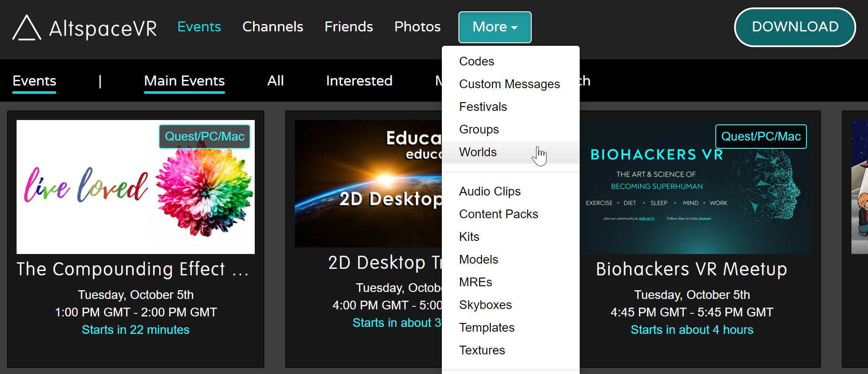The image size is (868, 374).
Task: Go to the Friends page
Action: point(349,27)
